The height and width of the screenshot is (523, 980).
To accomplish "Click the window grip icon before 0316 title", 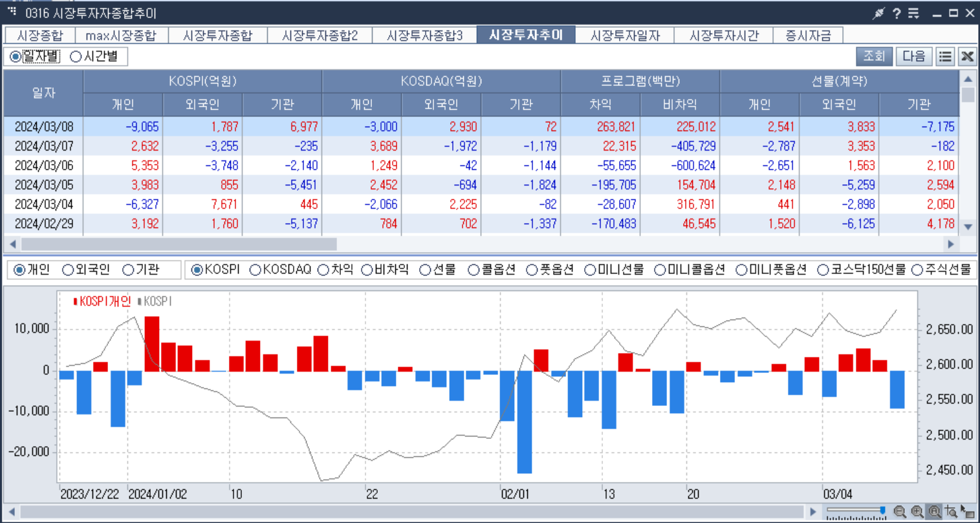I will tap(12, 11).
